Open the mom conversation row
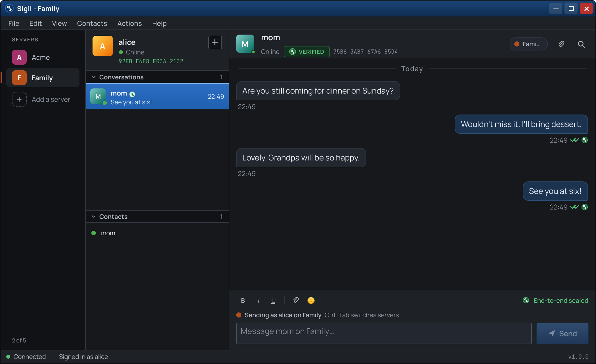 [157, 96]
